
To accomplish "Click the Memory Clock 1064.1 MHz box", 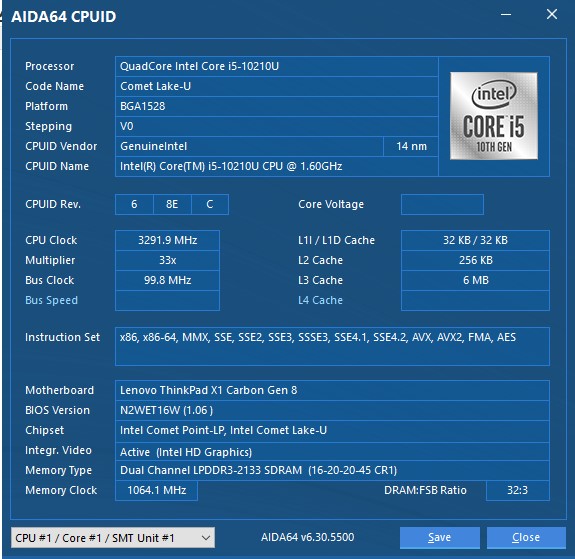I will pos(157,490).
